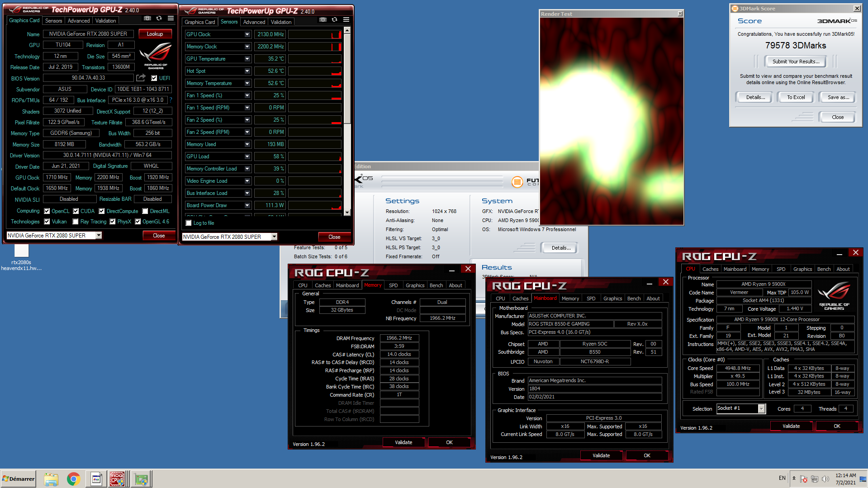Minimize the ROG CPU-Z Memory window

pyautogui.click(x=451, y=270)
